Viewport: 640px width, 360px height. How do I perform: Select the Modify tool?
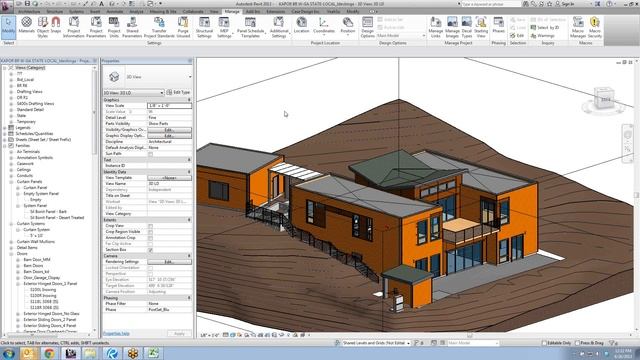click(x=8, y=27)
